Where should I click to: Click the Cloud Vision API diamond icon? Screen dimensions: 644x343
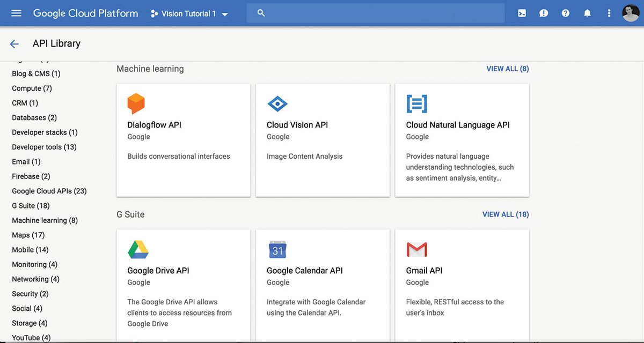[x=277, y=103]
